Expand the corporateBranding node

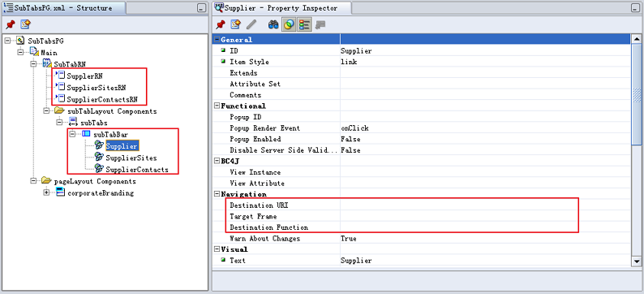pyautogui.click(x=47, y=192)
